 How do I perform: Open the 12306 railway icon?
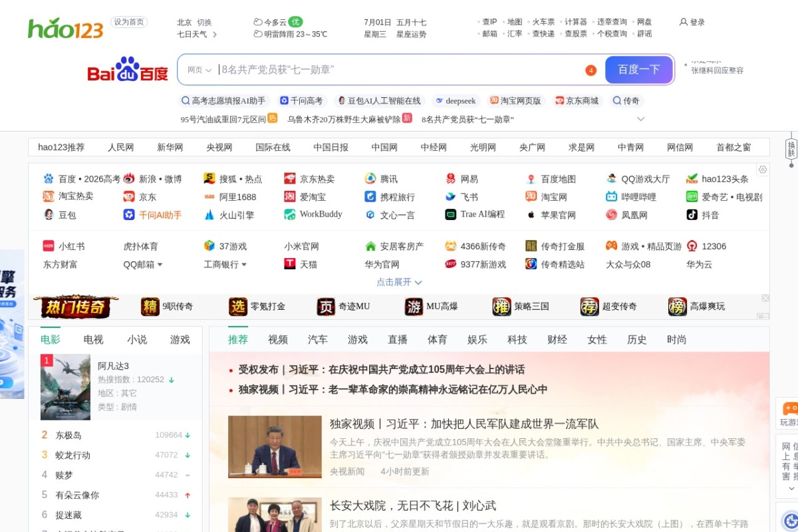point(692,246)
